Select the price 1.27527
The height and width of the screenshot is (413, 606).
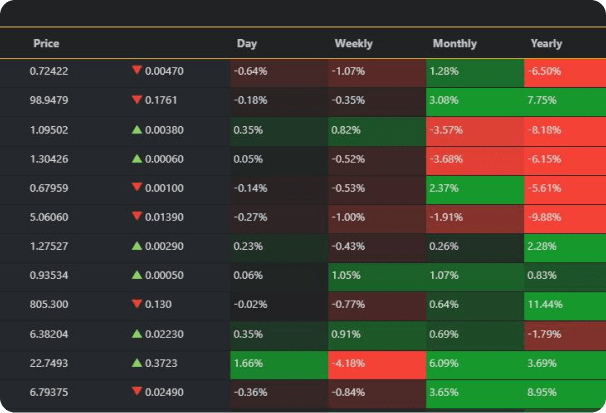pyautogui.click(x=49, y=246)
